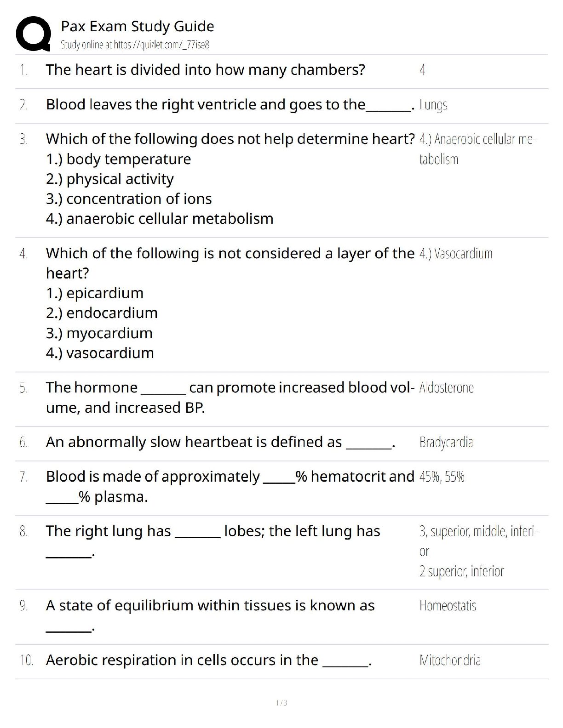Pick the "3.) myocardium" option
The width and height of the screenshot is (563, 728).
(99, 333)
